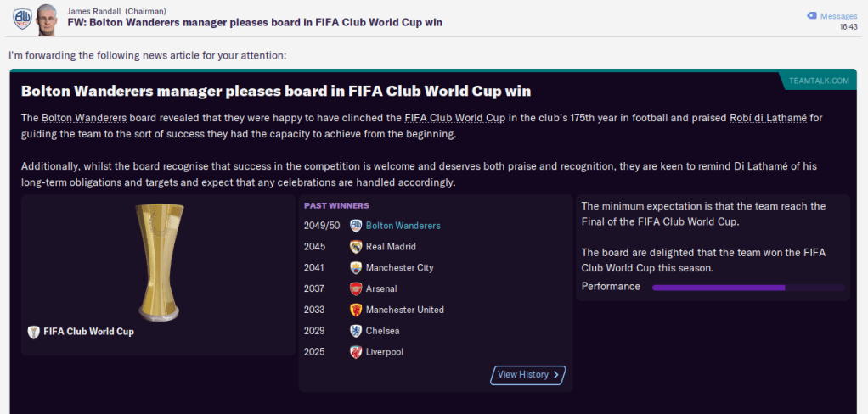Click the Real Madrid crest icon
This screenshot has height=414, width=868.
pos(356,247)
